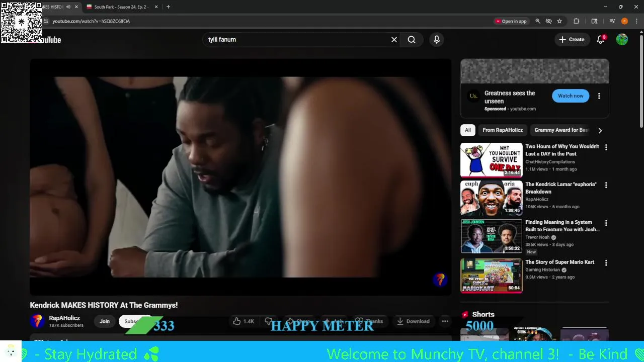Open Why You Wouldn't Survive thumbnail
This screenshot has height=362, width=644.
point(492,160)
